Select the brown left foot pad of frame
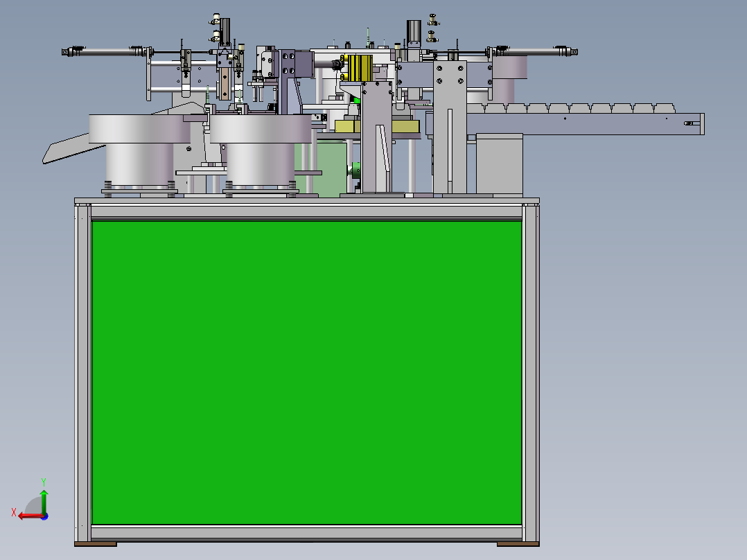This screenshot has width=747, height=560. tap(96, 544)
